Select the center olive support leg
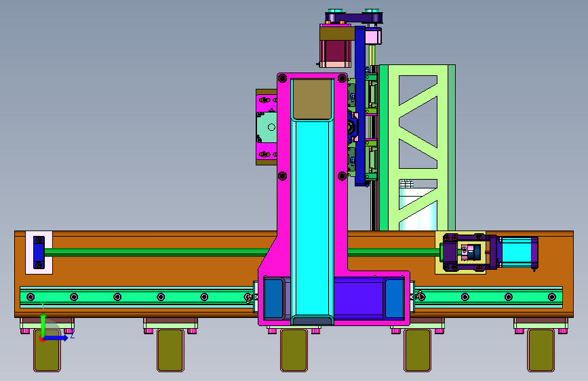 coord(294,350)
